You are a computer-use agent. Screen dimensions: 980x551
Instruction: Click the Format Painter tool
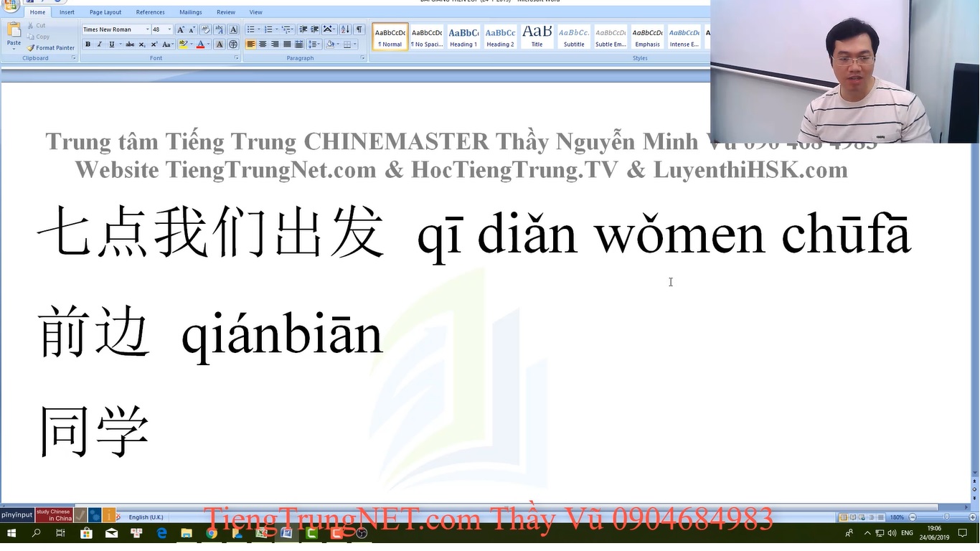pos(51,48)
